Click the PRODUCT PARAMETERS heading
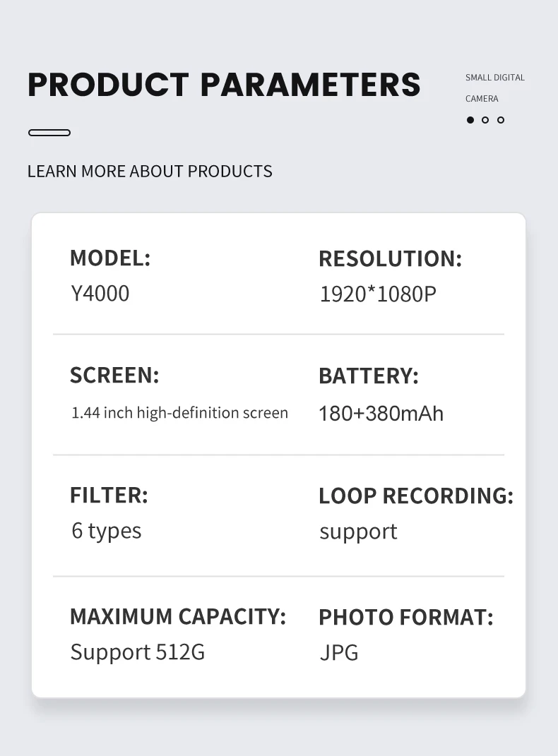This screenshot has height=756, width=558. pos(224,85)
